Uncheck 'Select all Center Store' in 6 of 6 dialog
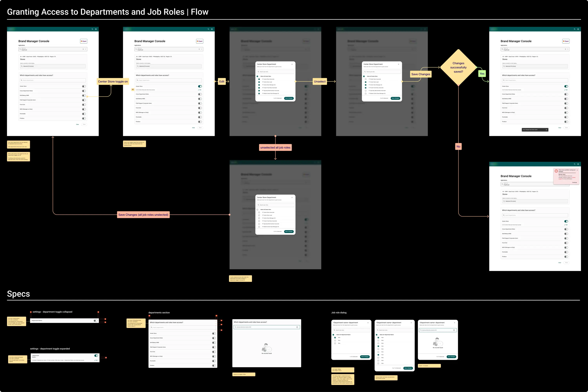Screen dimensions: 588x392 [257, 76]
